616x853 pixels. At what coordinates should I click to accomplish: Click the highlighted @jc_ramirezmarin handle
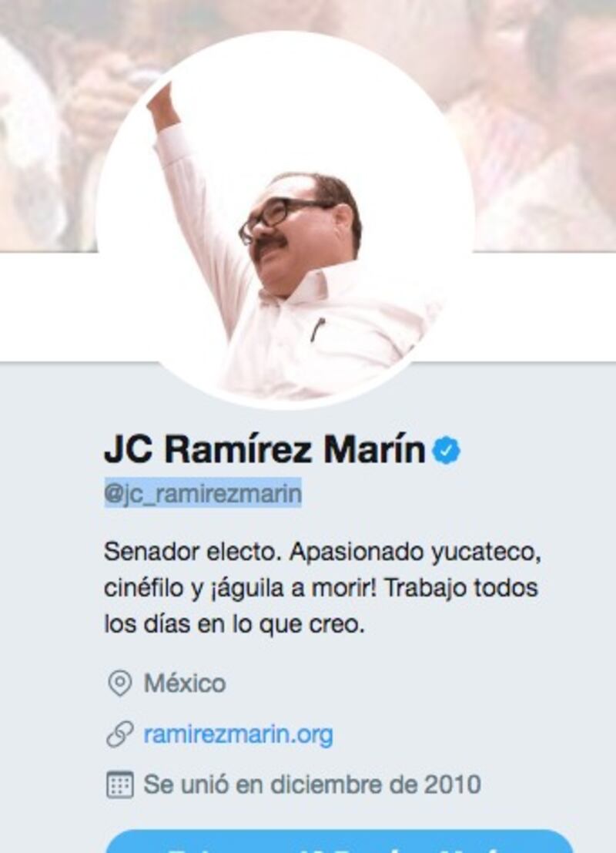tap(203, 493)
